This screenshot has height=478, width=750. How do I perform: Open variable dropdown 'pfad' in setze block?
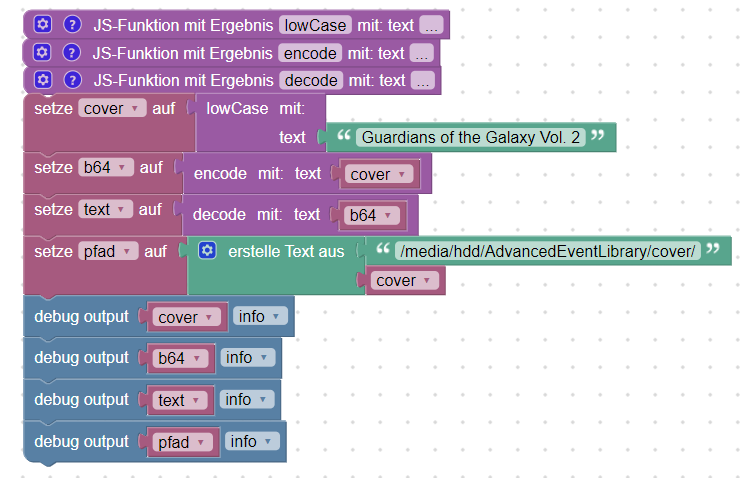(108, 251)
